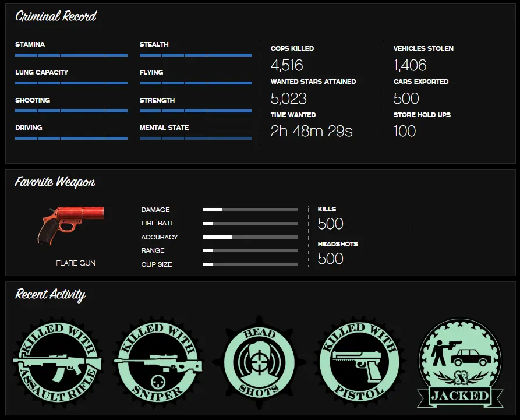Click the Criminal Record heading
Screen dimensions: 520x420
(x=56, y=16)
